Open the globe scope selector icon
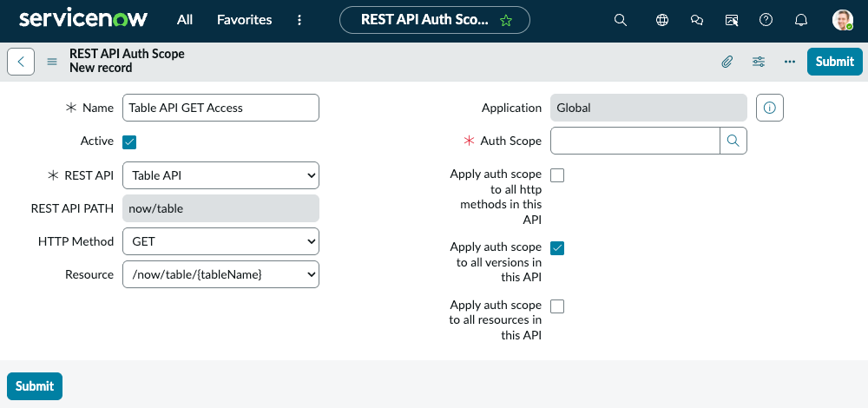Image resolution: width=868 pixels, height=408 pixels. pos(661,21)
